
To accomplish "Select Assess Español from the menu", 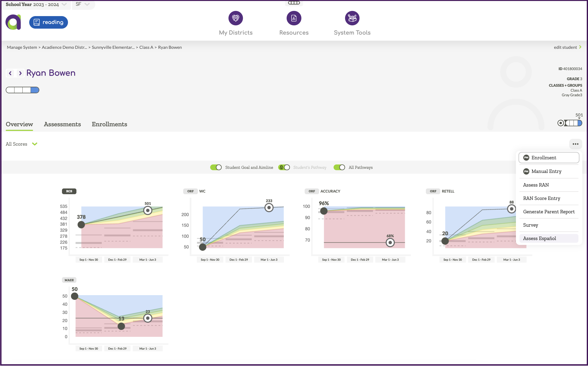I will click(540, 238).
